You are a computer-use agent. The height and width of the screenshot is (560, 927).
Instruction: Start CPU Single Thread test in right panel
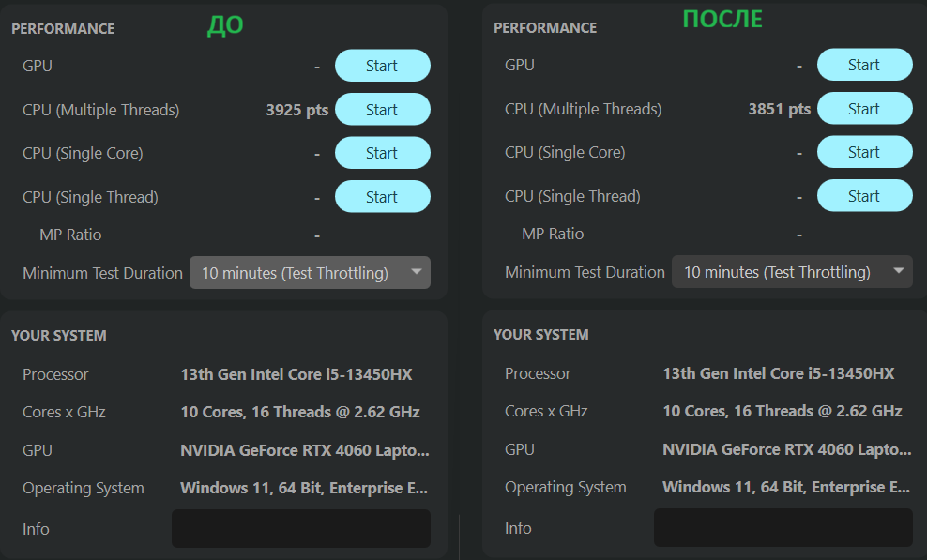[865, 195]
